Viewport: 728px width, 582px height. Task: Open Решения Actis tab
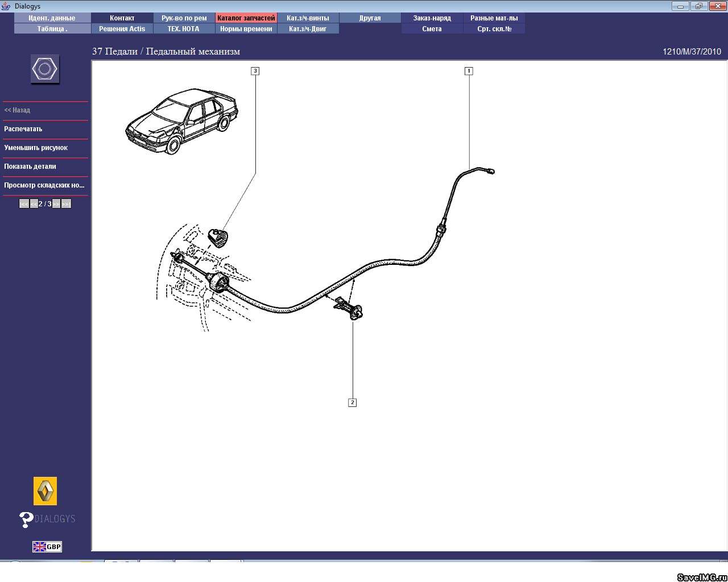[122, 29]
